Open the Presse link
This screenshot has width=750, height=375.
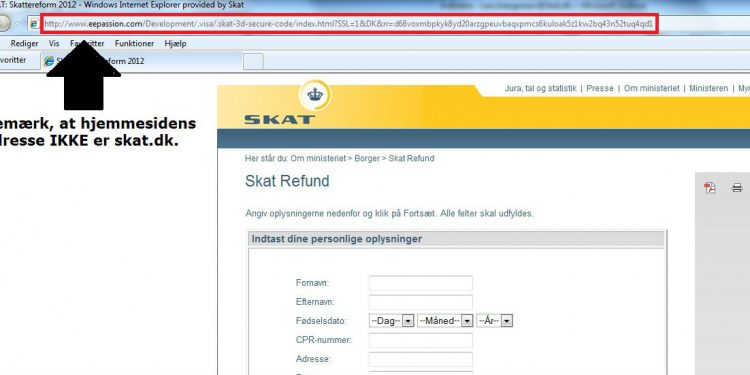[x=600, y=88]
